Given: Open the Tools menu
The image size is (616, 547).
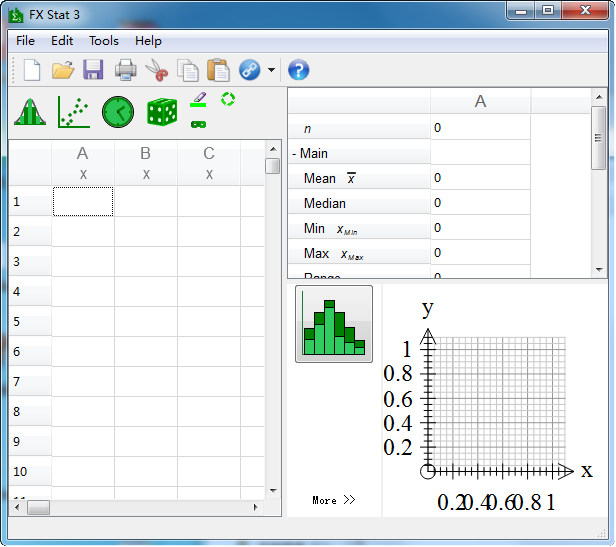Looking at the screenshot, I should pos(103,41).
